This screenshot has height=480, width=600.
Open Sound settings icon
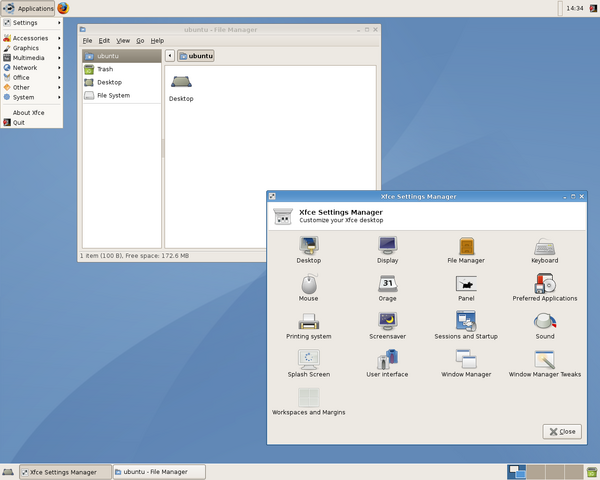[544, 322]
